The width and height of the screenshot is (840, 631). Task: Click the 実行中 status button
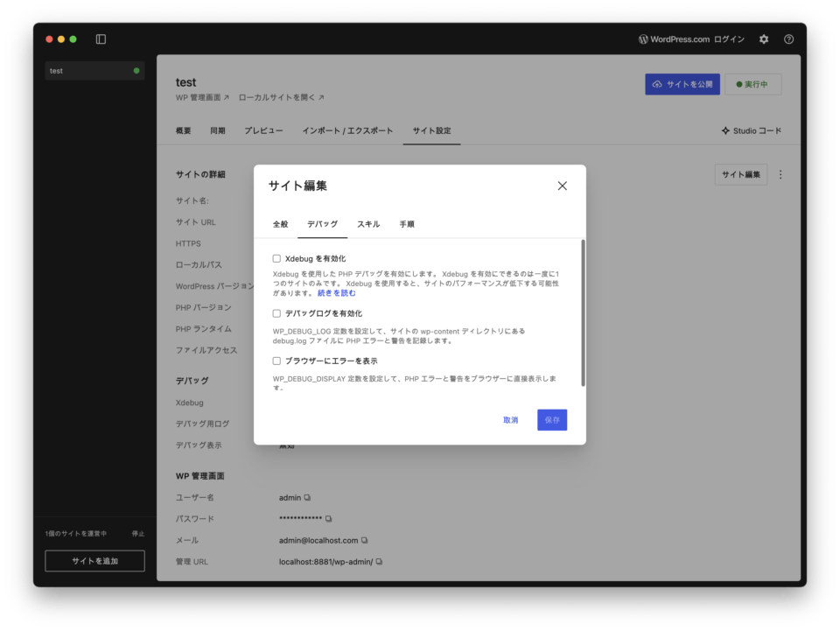tap(752, 84)
